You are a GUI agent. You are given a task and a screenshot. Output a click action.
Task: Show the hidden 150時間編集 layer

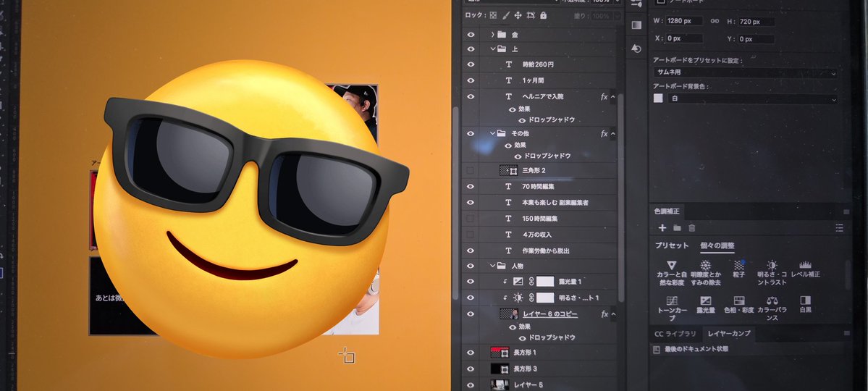pos(471,218)
